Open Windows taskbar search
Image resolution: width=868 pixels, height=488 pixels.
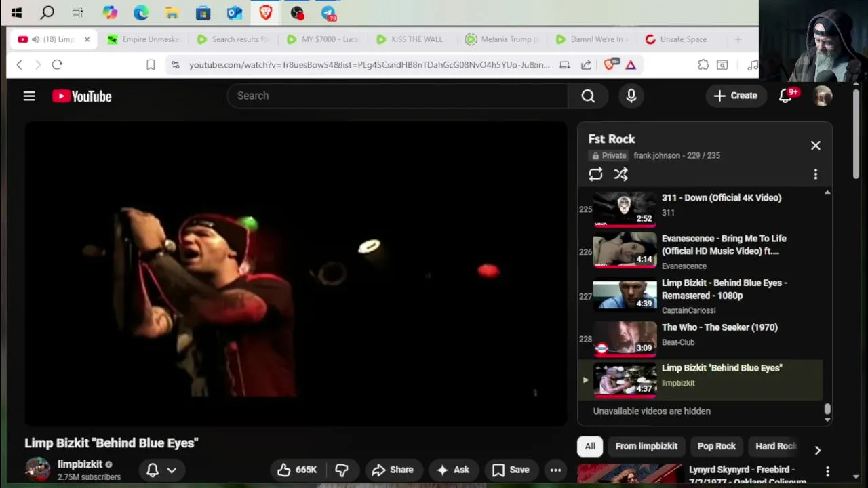(47, 13)
